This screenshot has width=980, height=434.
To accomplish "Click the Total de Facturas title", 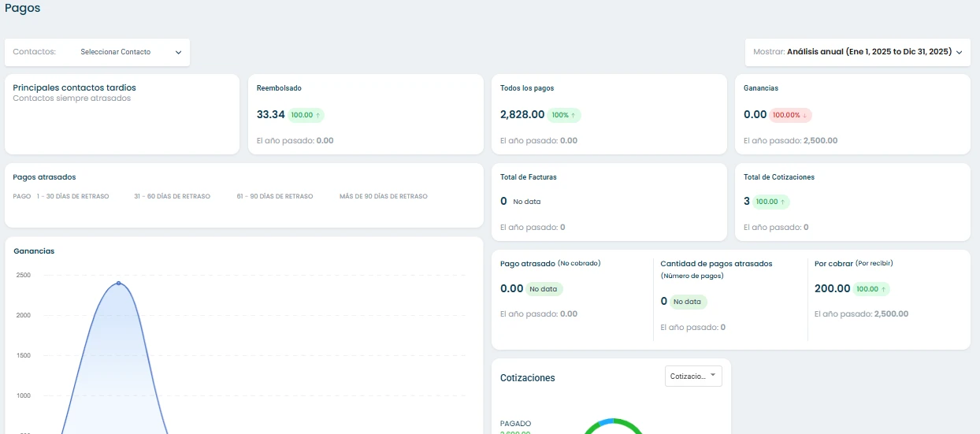I will click(x=529, y=177).
